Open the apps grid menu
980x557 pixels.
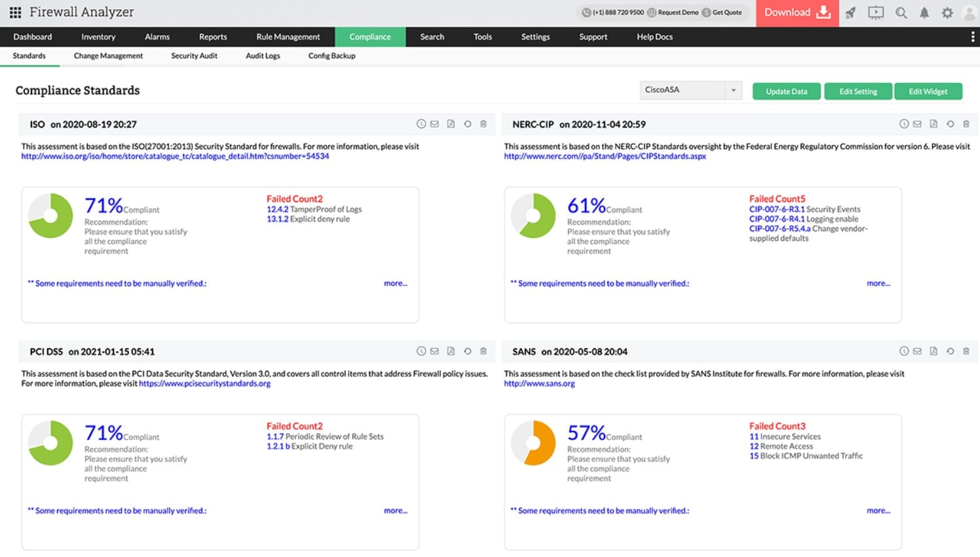point(14,12)
